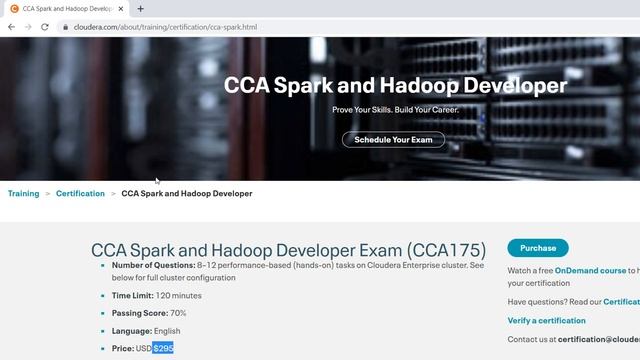Click the CCA175 exam section heading
The height and width of the screenshot is (360, 640).
click(x=289, y=250)
